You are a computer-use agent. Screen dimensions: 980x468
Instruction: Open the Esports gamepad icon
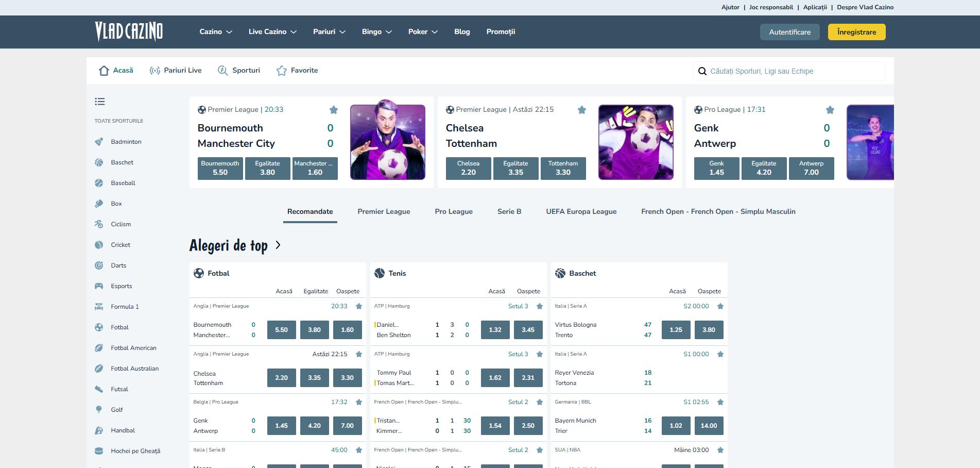[x=99, y=286]
